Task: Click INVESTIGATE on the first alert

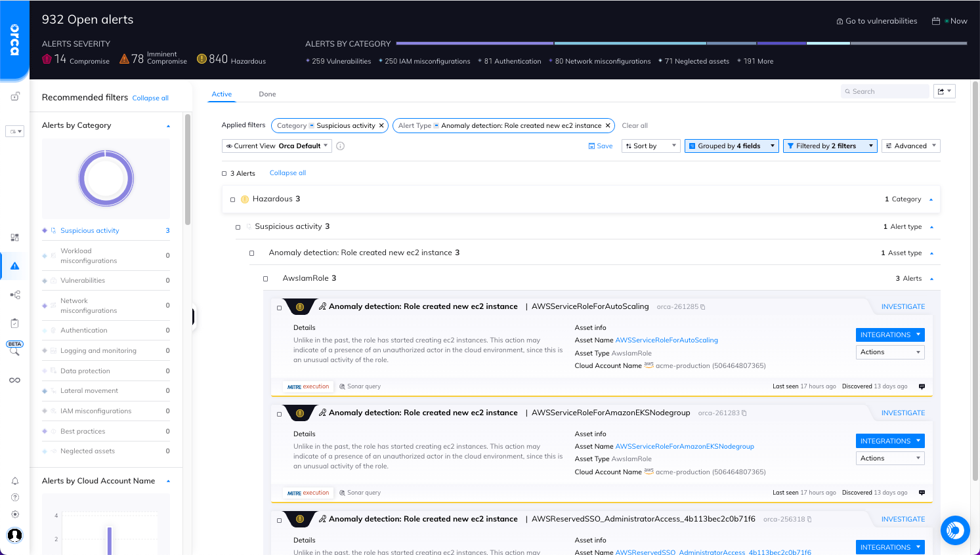Action: coord(903,306)
